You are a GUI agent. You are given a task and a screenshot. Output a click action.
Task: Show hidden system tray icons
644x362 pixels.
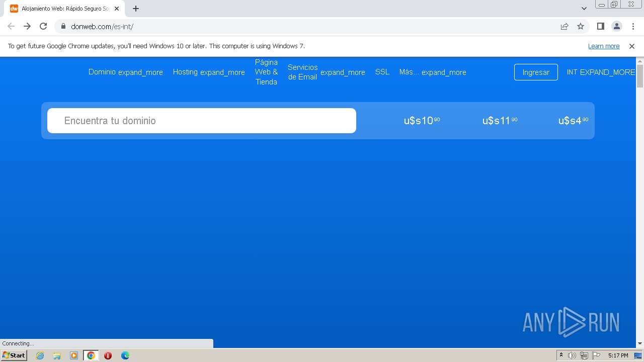pos(561,355)
